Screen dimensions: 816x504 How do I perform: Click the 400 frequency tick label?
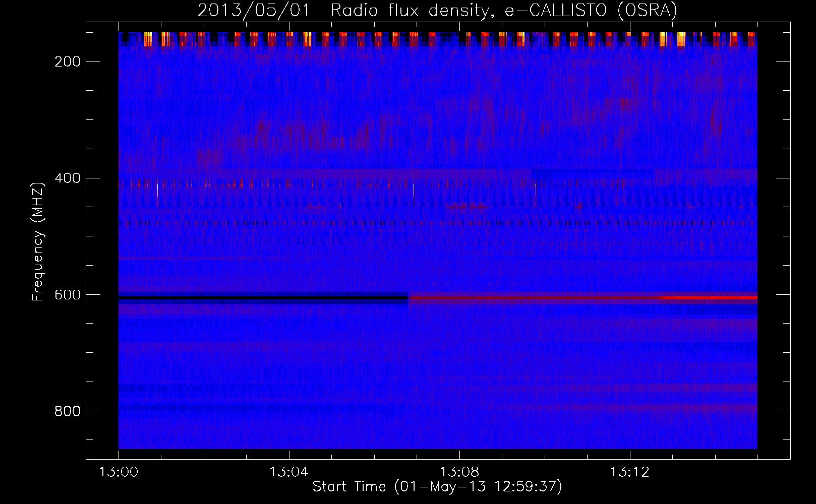click(x=67, y=178)
